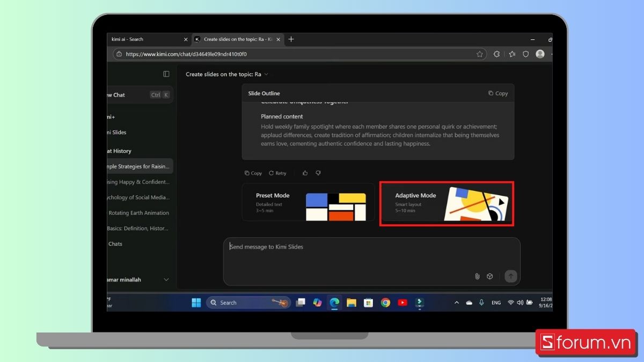Open 'Psychology of Social Media...' chat history item
The height and width of the screenshot is (362, 644).
click(140, 197)
